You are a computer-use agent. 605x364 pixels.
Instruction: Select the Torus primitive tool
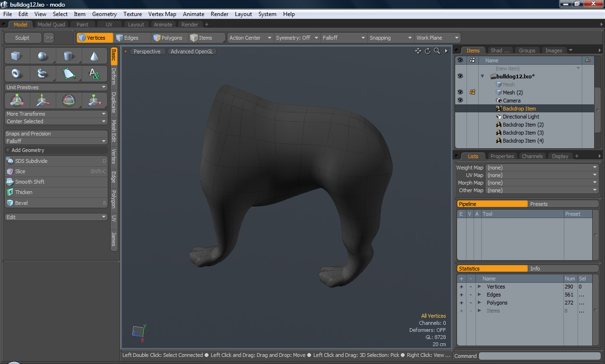[x=17, y=74]
